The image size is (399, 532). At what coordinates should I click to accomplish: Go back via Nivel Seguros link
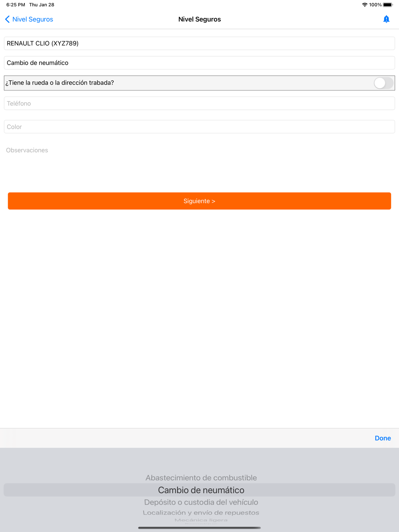point(33,19)
